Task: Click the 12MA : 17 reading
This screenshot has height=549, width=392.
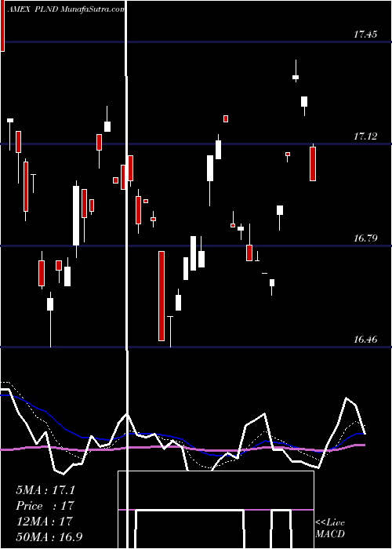Action: point(44,522)
